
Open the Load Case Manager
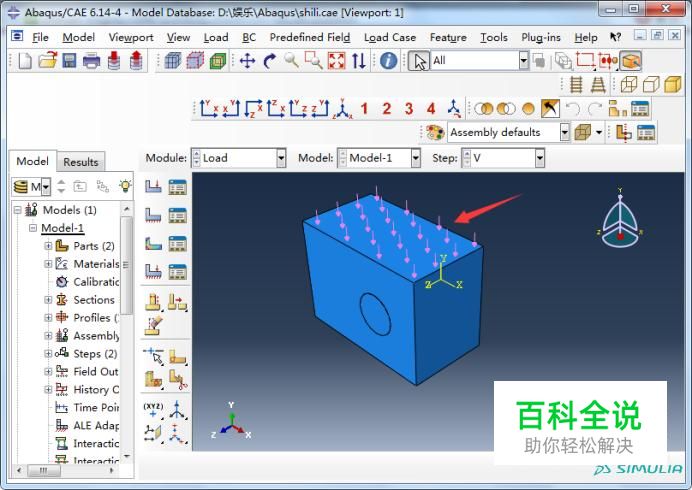point(177,272)
